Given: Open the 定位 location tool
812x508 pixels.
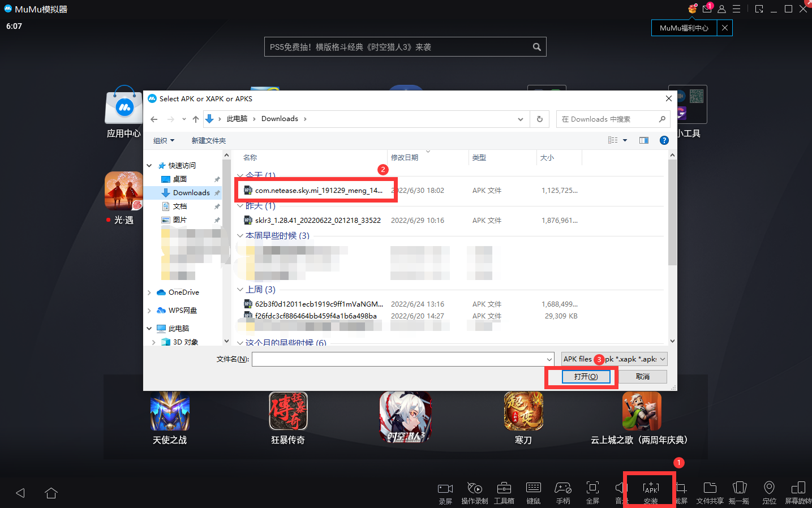Looking at the screenshot, I should 769,492.
